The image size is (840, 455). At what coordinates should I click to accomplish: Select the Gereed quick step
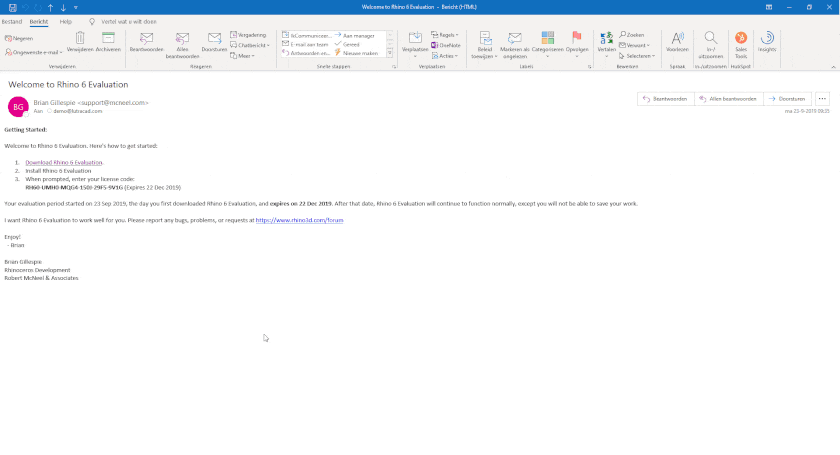pyautogui.click(x=347, y=44)
